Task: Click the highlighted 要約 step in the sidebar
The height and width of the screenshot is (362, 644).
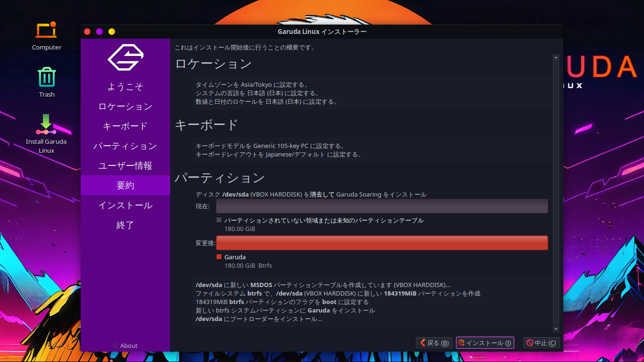Action: pos(125,185)
